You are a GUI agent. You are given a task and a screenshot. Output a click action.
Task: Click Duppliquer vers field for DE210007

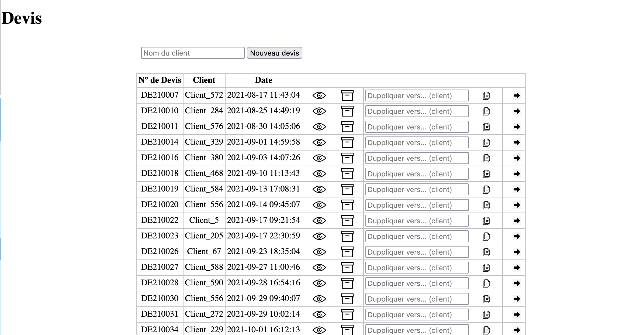pyautogui.click(x=417, y=95)
